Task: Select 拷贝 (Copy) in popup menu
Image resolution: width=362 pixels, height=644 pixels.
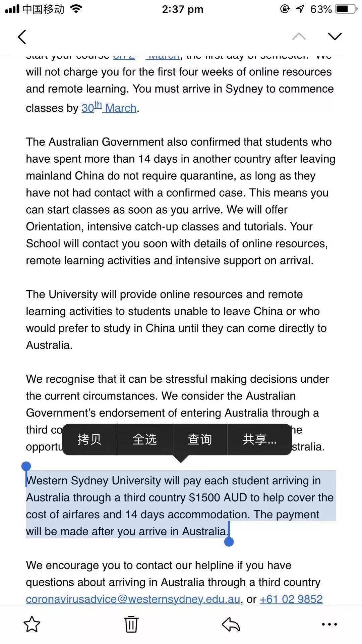Action: pos(89,439)
